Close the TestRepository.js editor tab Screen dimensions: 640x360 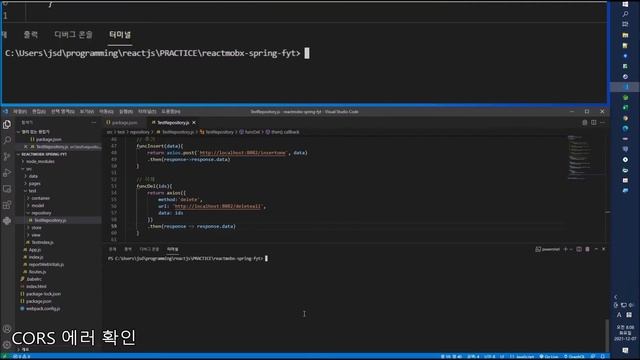[194, 122]
